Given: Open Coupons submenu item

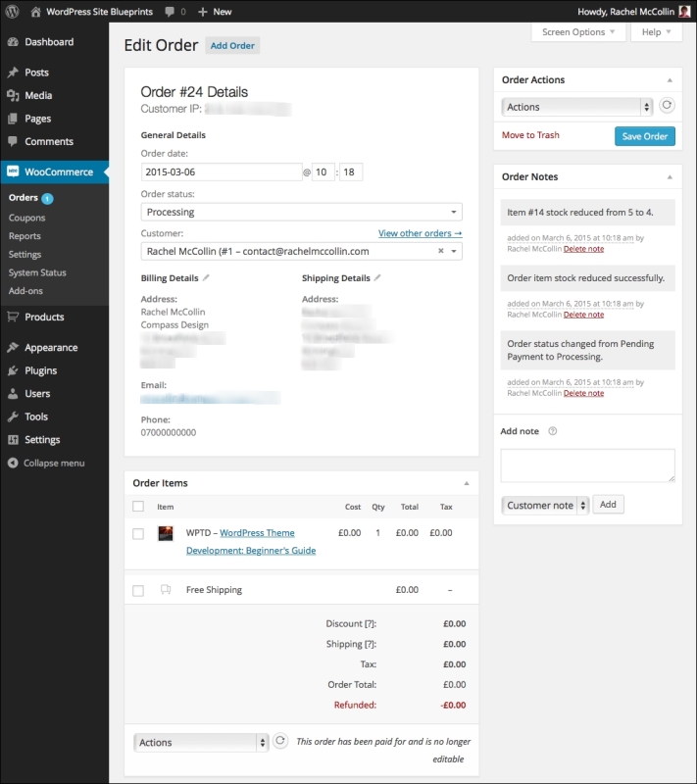Looking at the screenshot, I should [27, 218].
